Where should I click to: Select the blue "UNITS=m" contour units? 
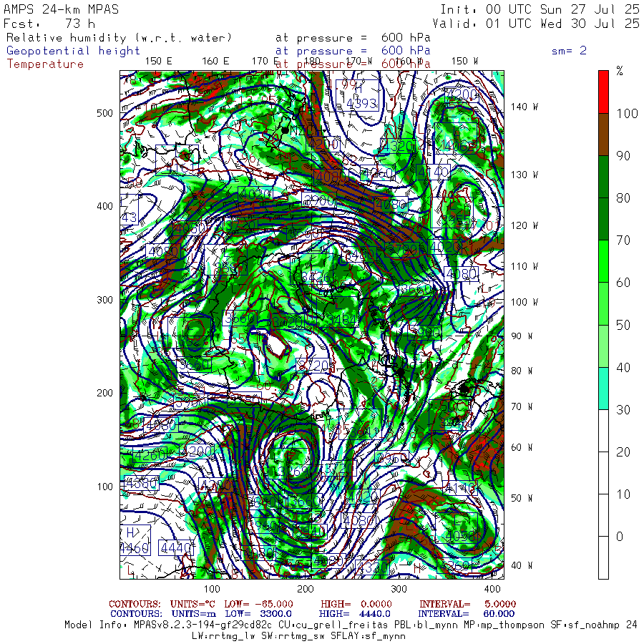(194, 614)
